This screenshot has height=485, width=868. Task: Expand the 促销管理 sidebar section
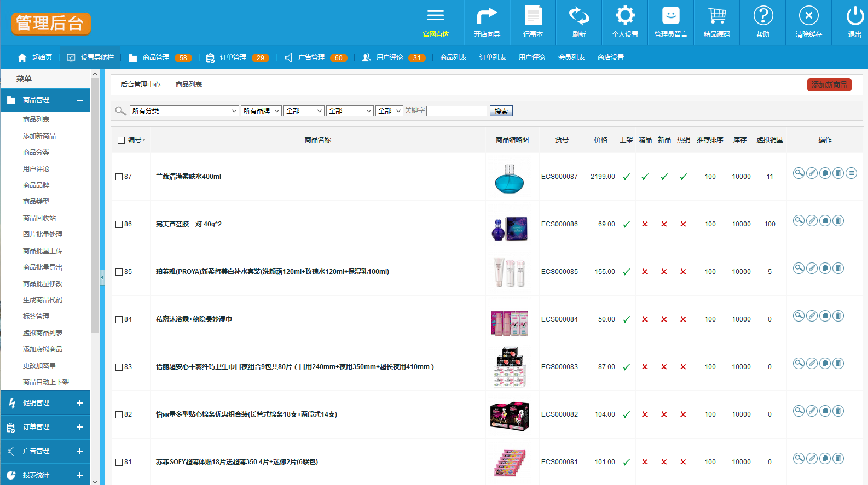[45, 403]
